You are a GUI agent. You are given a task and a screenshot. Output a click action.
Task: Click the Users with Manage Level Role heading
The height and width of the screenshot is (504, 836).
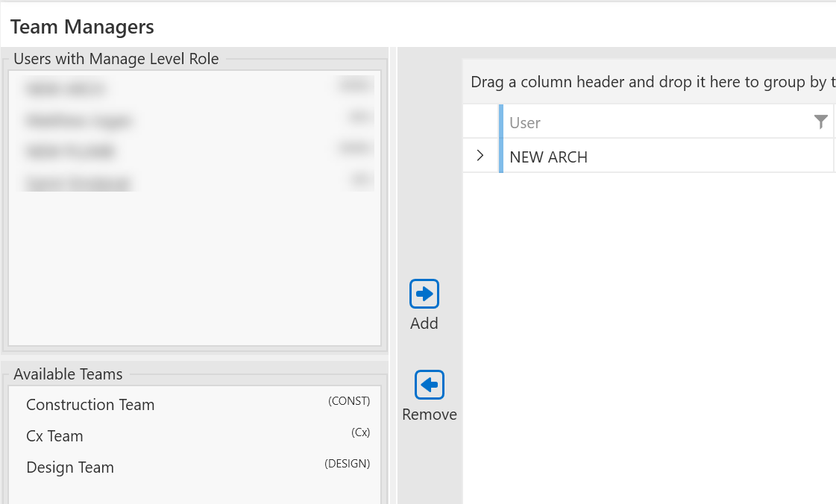click(116, 59)
